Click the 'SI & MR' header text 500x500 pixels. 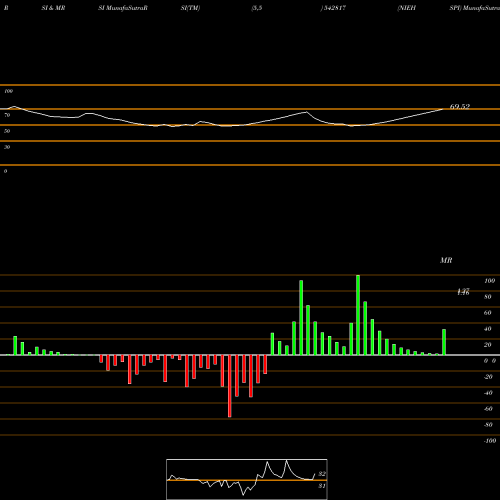click(x=53, y=8)
